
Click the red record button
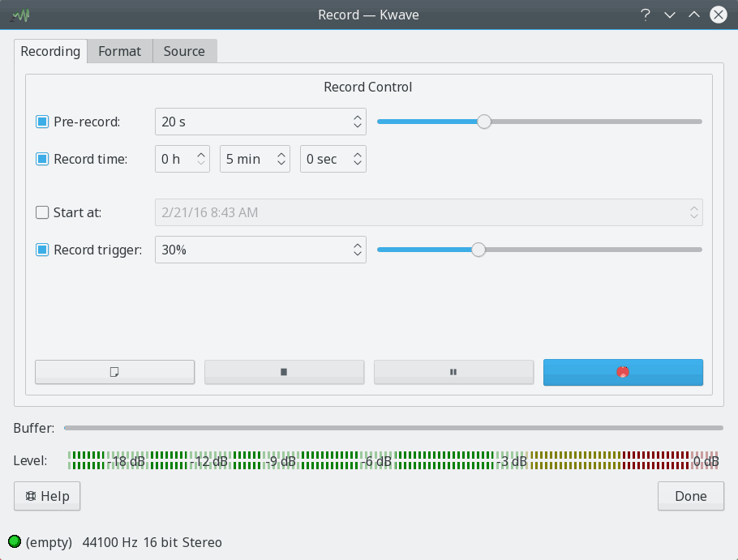(623, 373)
